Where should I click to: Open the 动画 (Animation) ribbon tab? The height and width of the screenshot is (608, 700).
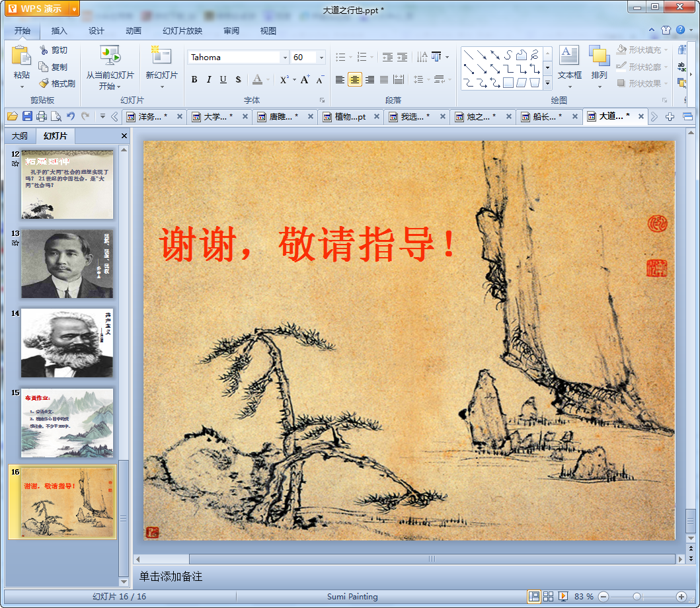pyautogui.click(x=134, y=31)
